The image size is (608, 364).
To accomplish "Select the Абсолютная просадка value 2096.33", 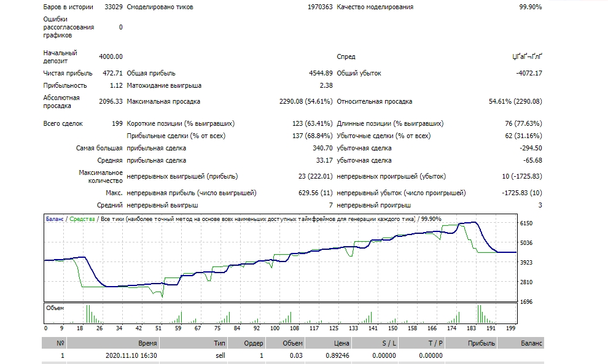I will pyautogui.click(x=111, y=101).
